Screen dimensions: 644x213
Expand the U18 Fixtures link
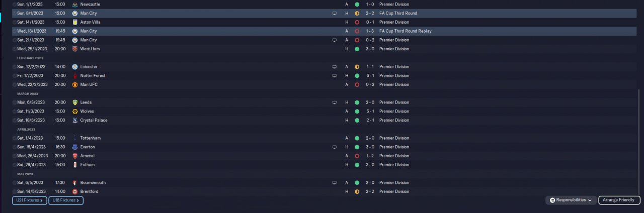coord(66,200)
